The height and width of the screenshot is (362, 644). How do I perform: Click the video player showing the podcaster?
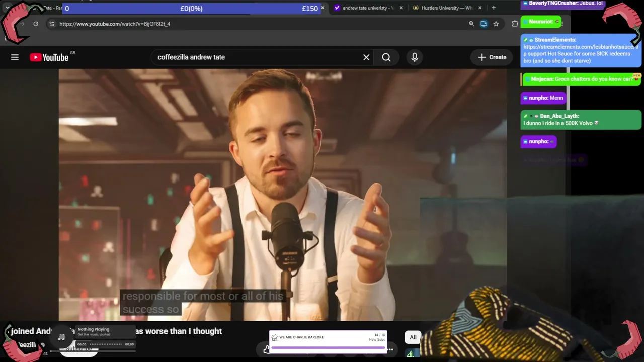point(282,195)
